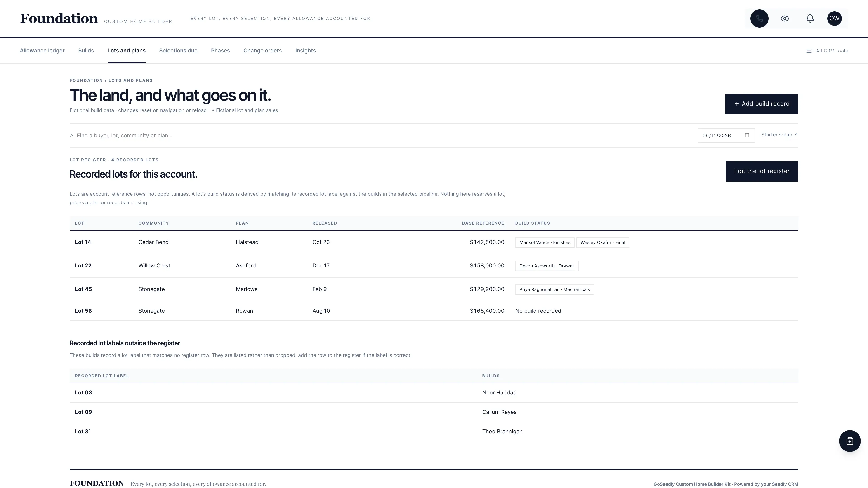This screenshot has height=488, width=868.
Task: Click the floating clipboard button
Action: click(849, 441)
